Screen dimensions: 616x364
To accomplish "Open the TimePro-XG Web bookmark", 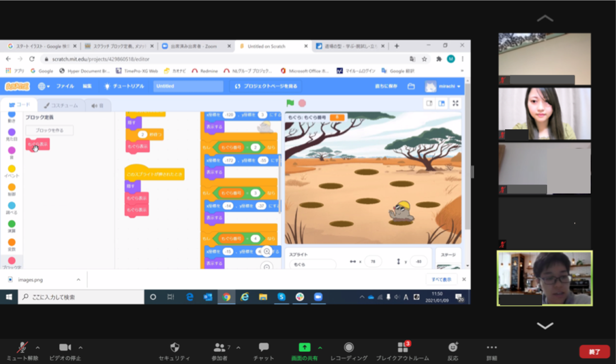I will (x=137, y=71).
